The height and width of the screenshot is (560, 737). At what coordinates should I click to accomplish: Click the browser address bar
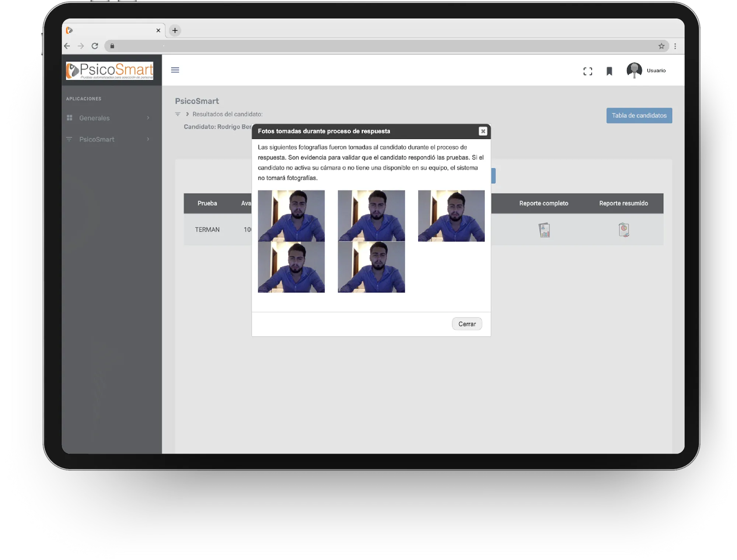[368, 46]
